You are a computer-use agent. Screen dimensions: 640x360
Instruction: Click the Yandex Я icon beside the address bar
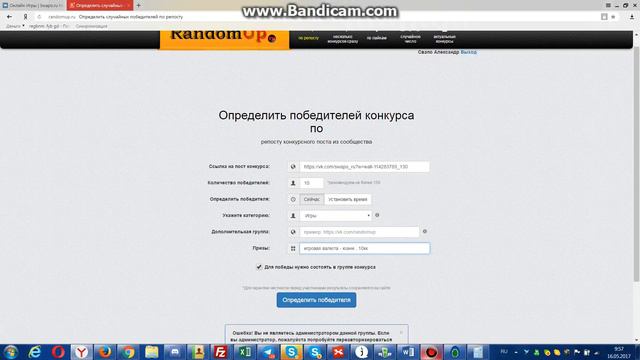pos(25,17)
